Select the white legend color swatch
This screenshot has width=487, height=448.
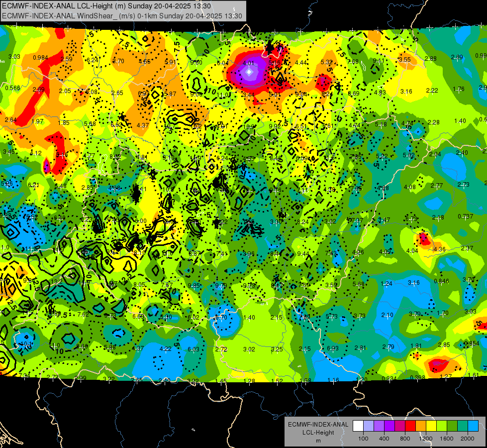tap(358, 426)
